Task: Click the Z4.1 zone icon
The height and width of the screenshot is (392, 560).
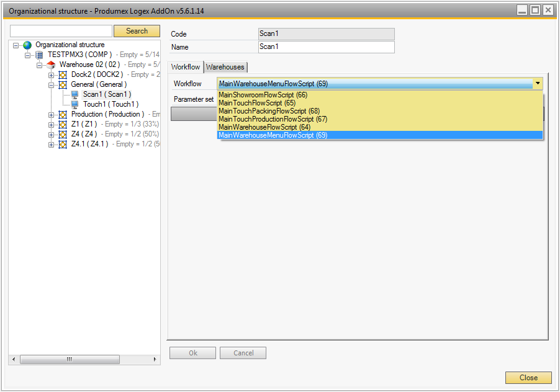Action: tap(63, 145)
